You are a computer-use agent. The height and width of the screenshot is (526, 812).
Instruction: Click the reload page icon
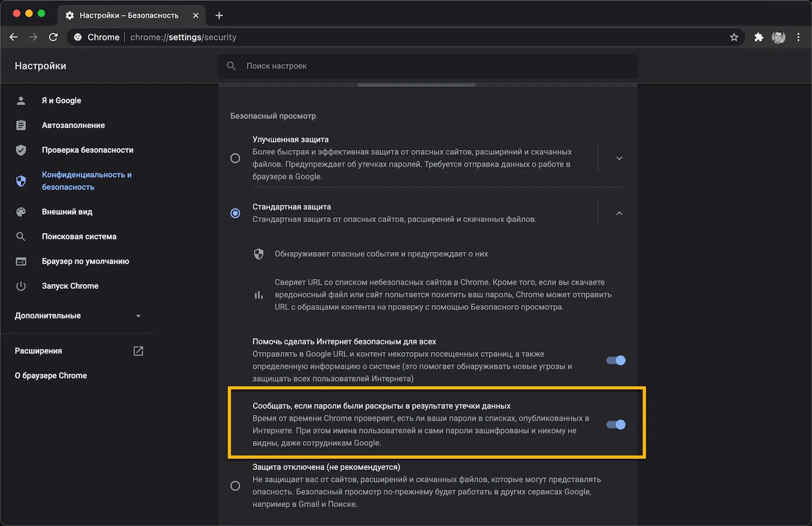53,37
